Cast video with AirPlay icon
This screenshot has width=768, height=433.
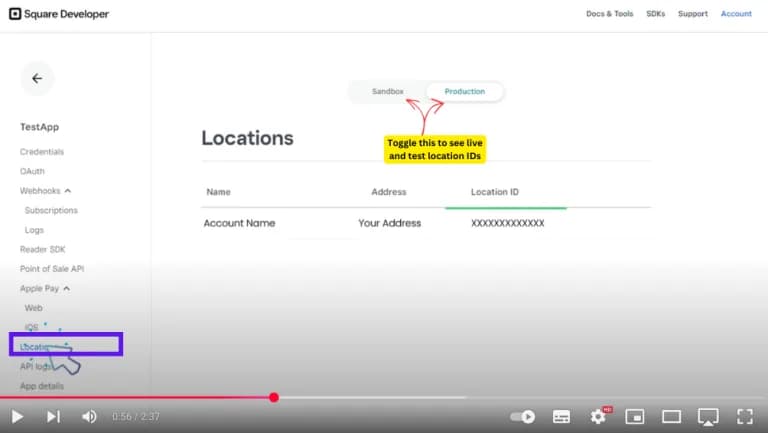(x=708, y=417)
